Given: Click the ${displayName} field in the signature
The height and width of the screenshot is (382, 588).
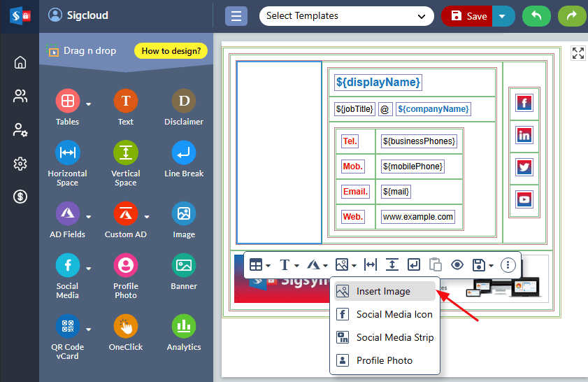Looking at the screenshot, I should pos(378,83).
